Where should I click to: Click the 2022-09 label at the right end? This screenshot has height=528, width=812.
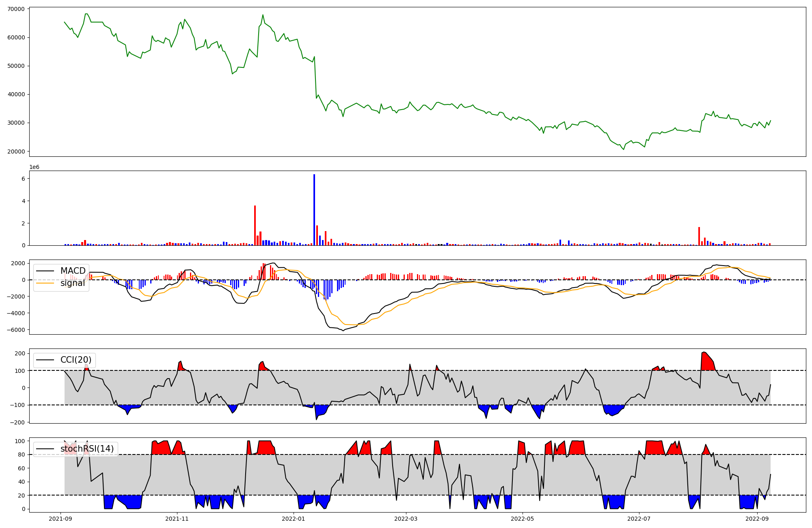tap(757, 519)
